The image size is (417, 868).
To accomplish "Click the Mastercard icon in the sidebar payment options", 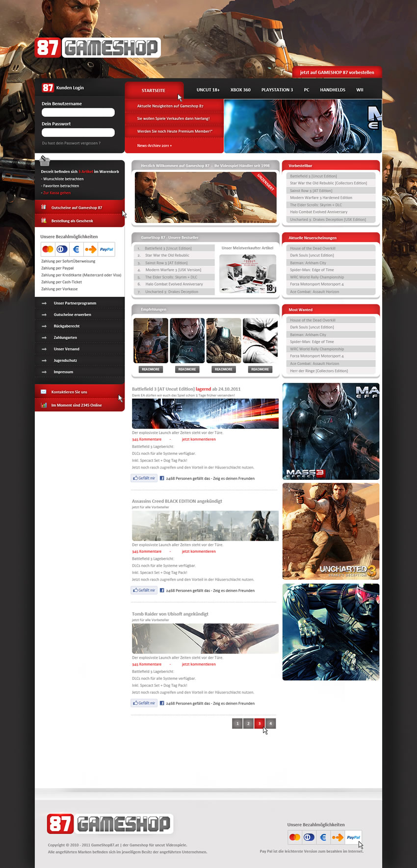I will [x=48, y=249].
